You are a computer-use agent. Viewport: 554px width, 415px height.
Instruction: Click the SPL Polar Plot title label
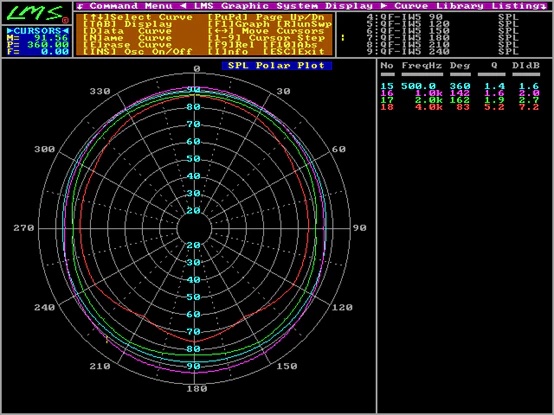(x=277, y=65)
